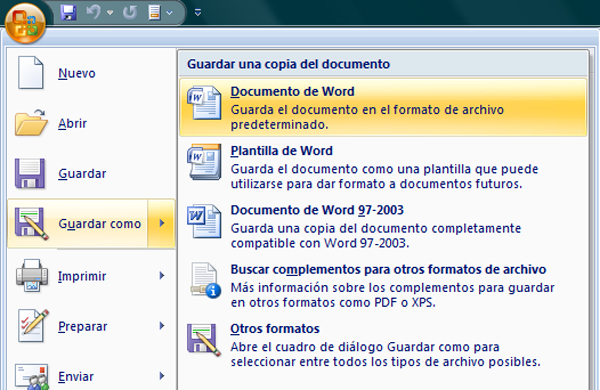
Task: Redo the last action
Action: coord(130,13)
